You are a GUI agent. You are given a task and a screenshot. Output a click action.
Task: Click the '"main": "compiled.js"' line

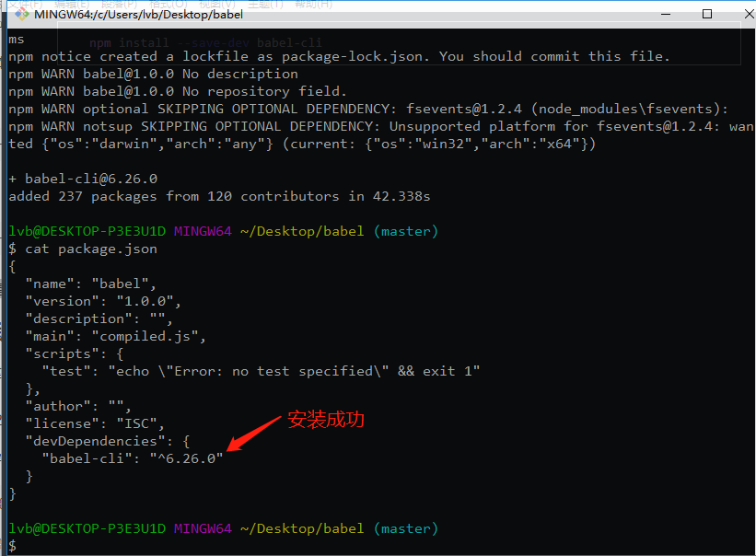[x=116, y=336]
